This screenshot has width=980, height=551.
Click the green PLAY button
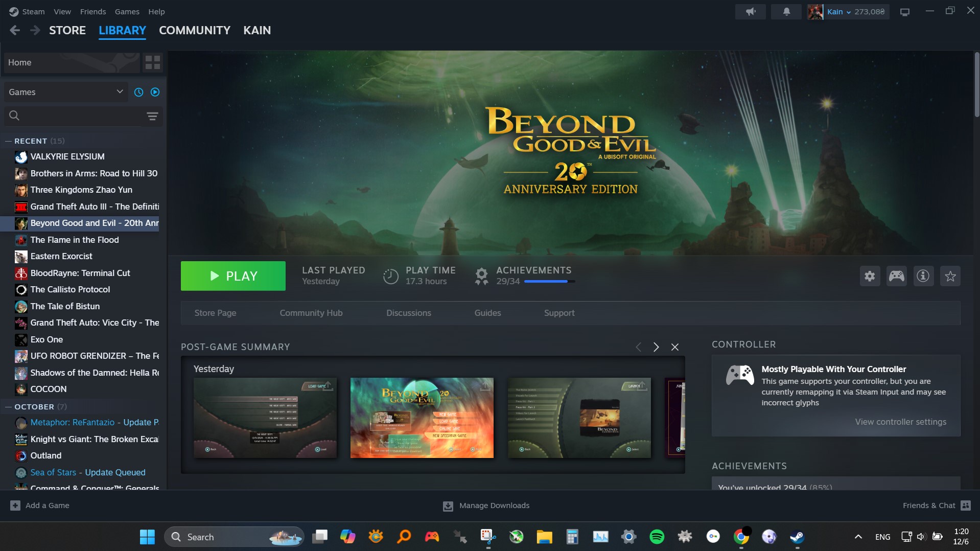(x=233, y=276)
